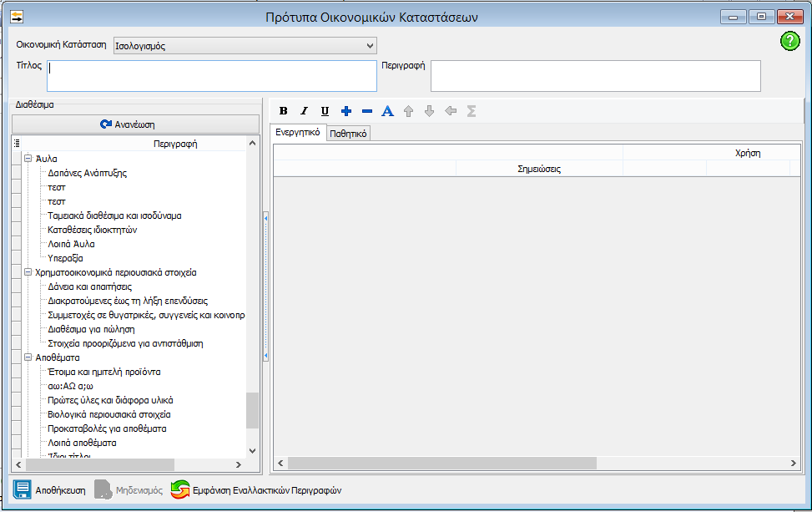Select Λοιπά Άυλα tree item

71,244
